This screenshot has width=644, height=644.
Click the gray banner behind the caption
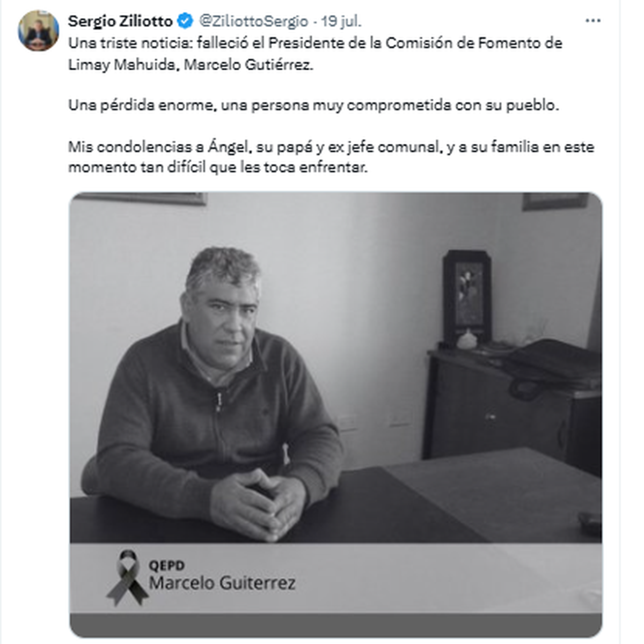click(336, 579)
